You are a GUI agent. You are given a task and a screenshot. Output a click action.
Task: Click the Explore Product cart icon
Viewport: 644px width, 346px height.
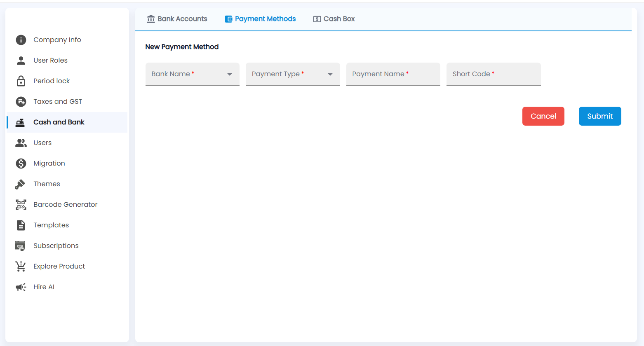(20, 267)
